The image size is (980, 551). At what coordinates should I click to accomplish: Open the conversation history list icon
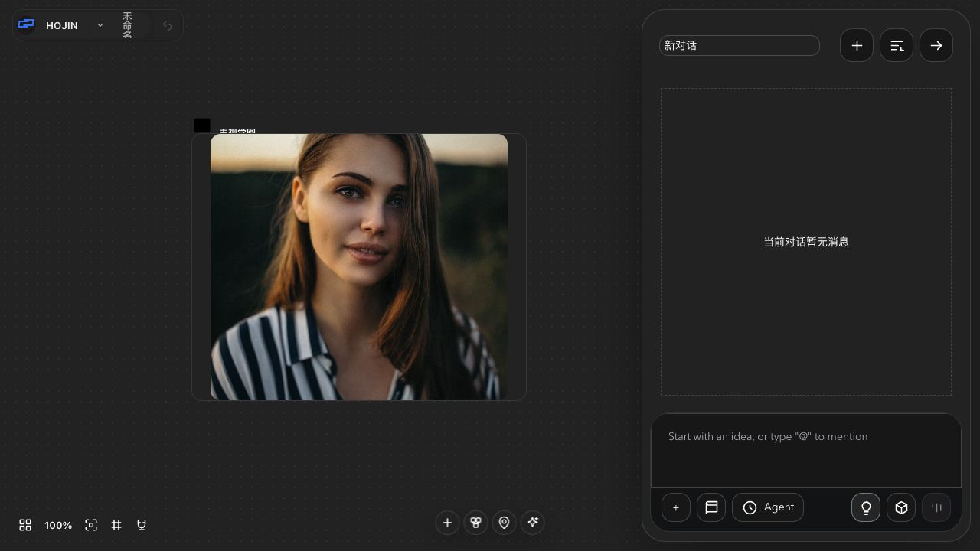[x=897, y=45]
